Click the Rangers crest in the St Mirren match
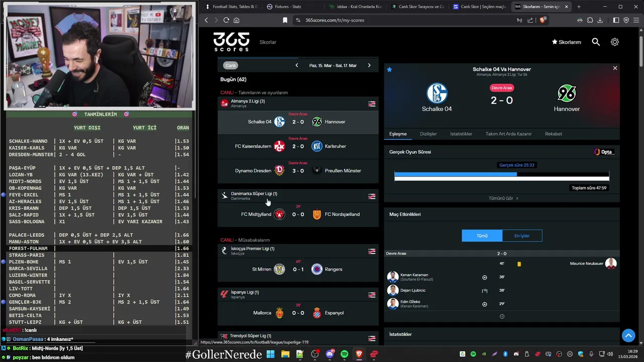Viewport: 644px width, 362px height. coord(317,269)
